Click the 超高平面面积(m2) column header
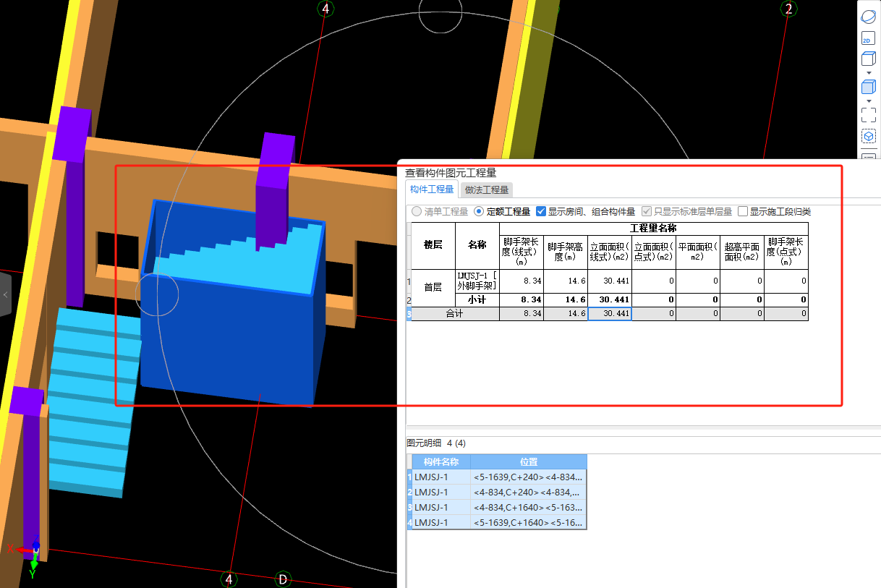Image resolution: width=881 pixels, height=588 pixels. [x=742, y=252]
